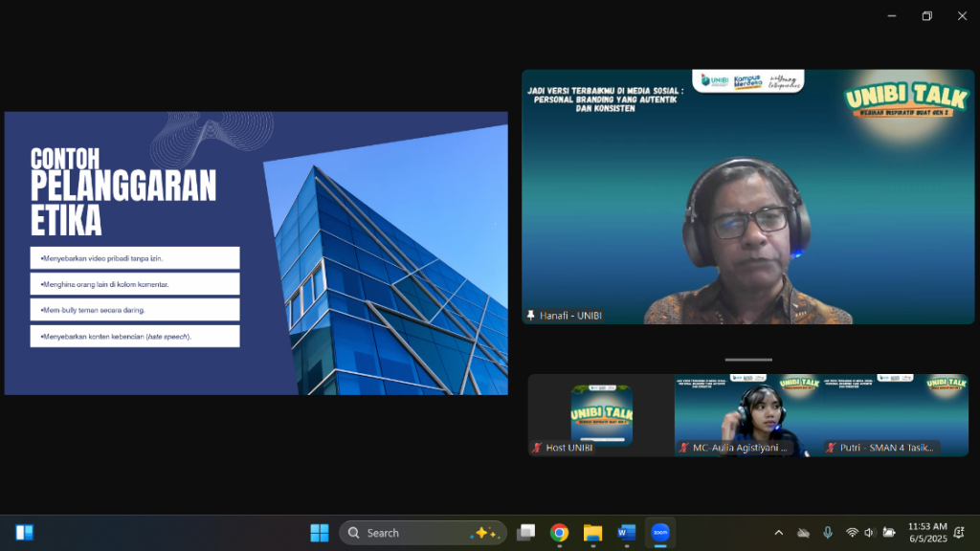The image size is (980, 551).
Task: Minimize the Zoom meeting window
Action: (x=892, y=16)
